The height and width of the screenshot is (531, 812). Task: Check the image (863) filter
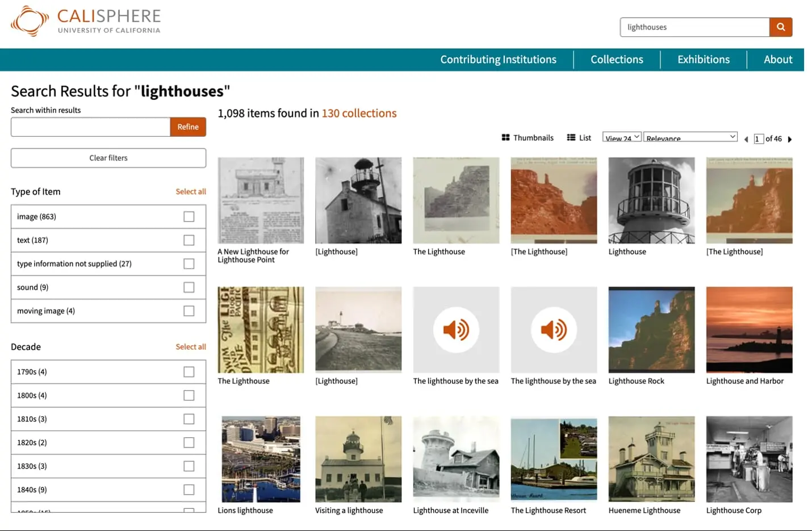pyautogui.click(x=189, y=216)
